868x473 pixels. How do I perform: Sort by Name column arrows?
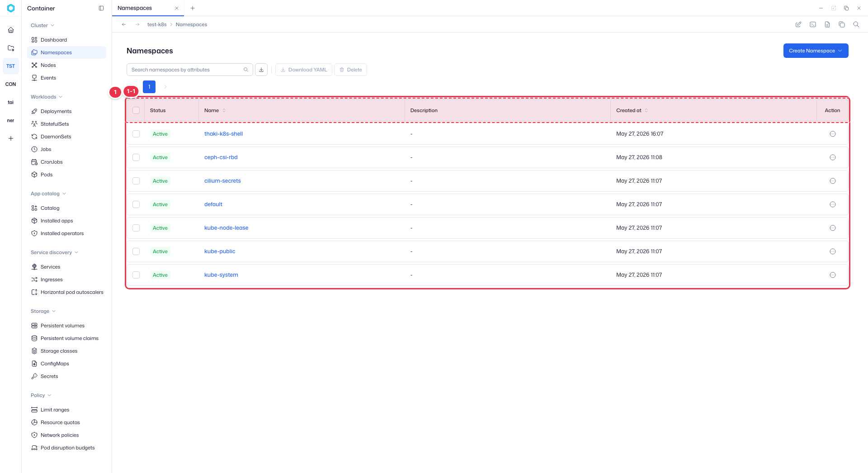point(224,110)
